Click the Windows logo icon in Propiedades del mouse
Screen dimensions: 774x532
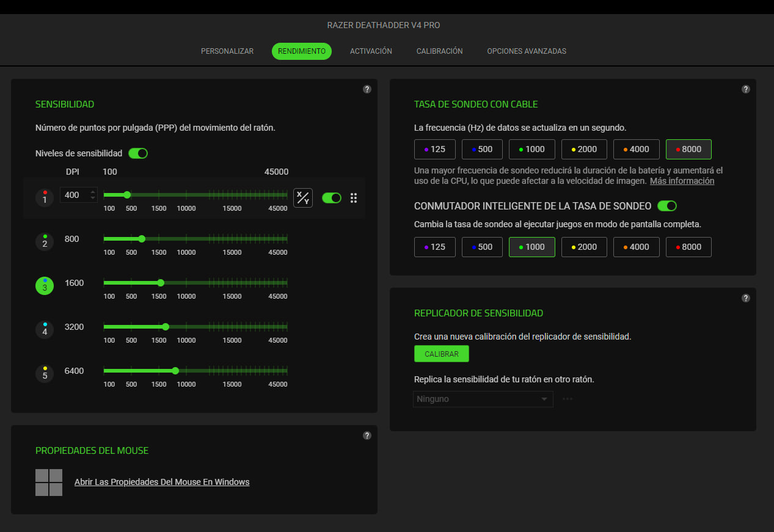click(49, 483)
